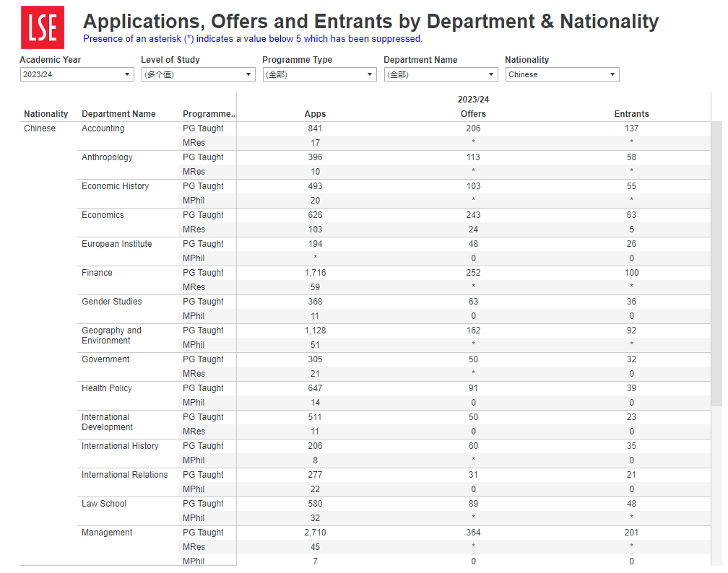This screenshot has height=573, width=728.
Task: Click the blue asterisk suppression note
Action: coord(253,38)
